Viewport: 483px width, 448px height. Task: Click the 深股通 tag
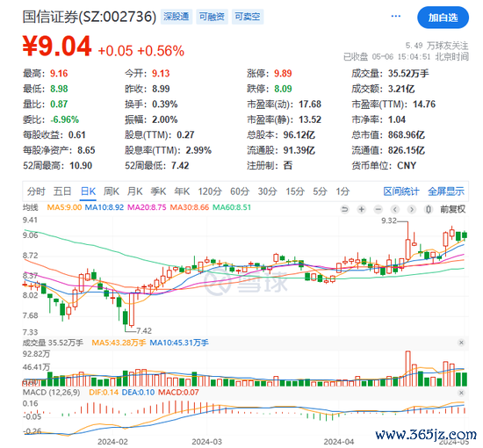177,17
